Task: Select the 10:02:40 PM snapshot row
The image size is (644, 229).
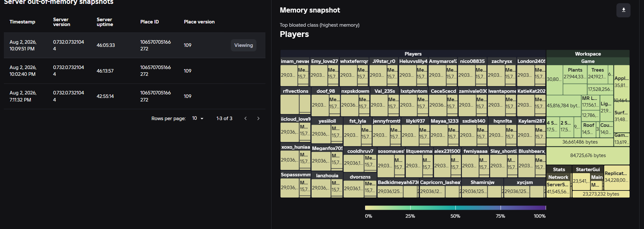Action: [x=135, y=71]
